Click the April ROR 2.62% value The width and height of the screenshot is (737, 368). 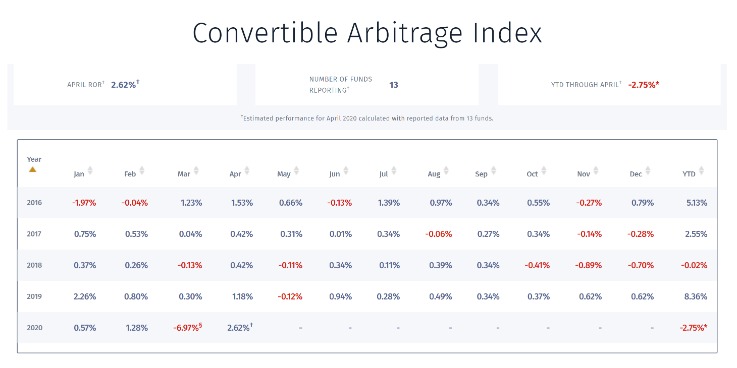pos(125,85)
